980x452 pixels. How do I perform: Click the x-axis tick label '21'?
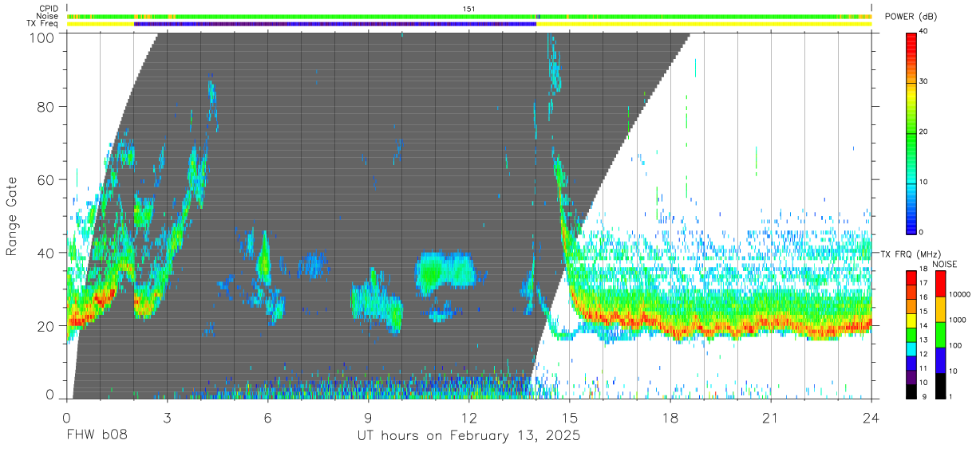point(771,417)
